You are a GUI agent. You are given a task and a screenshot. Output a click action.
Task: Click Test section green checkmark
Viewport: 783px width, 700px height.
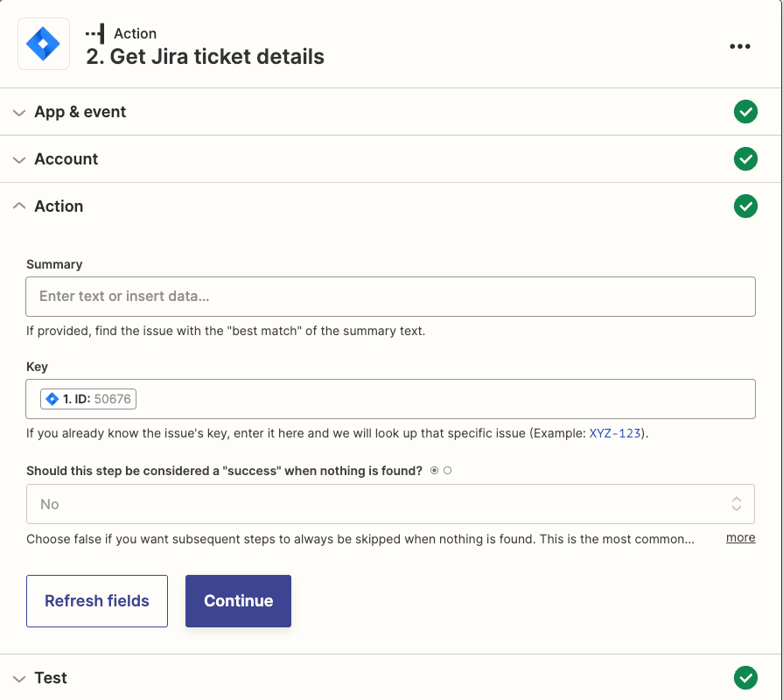[745, 677]
